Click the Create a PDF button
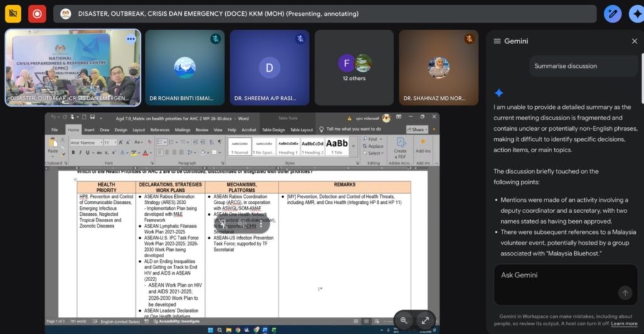Image resolution: width=644 pixels, height=334 pixels. 400,147
